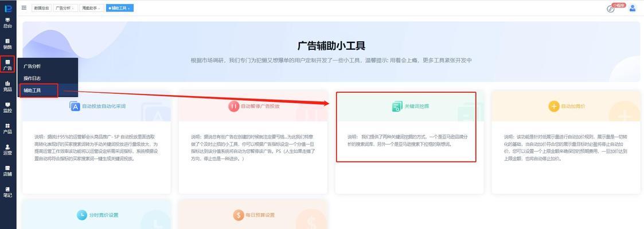Open the 销售 sidebar section
Screen dimensions: 644x229
coord(8,44)
